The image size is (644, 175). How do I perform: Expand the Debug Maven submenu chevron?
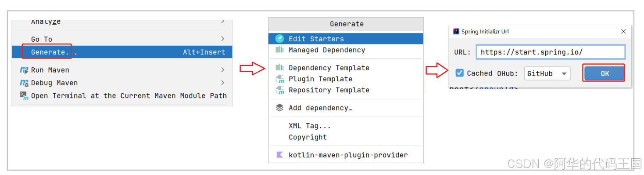pos(222,83)
